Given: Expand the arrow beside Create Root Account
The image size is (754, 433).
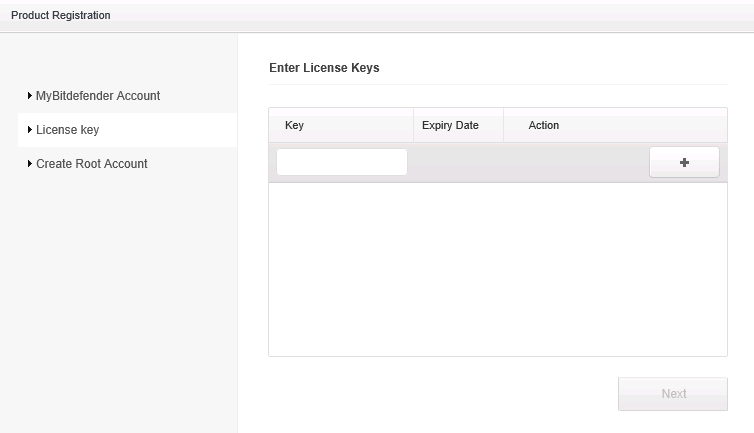Looking at the screenshot, I should [30, 164].
